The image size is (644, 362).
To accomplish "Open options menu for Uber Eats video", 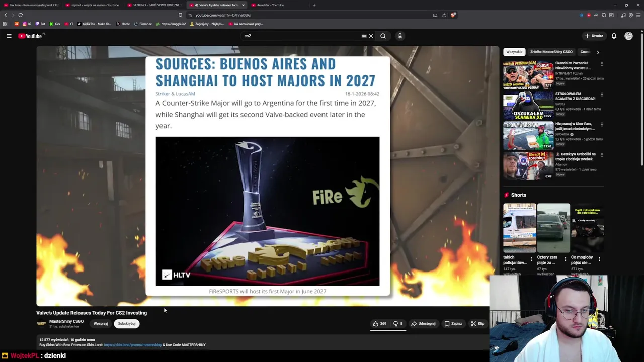I will click(x=602, y=124).
